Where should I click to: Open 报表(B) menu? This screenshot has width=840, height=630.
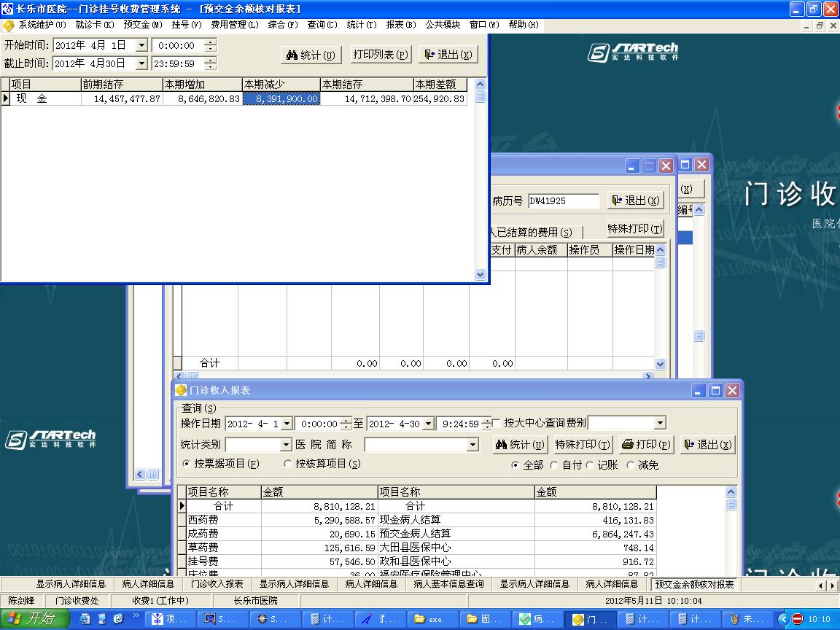pos(401,25)
